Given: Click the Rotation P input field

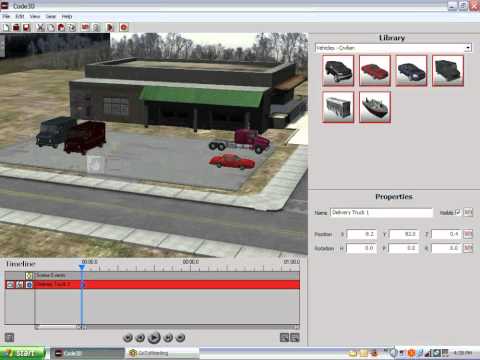Looking at the screenshot, I should [404, 248].
